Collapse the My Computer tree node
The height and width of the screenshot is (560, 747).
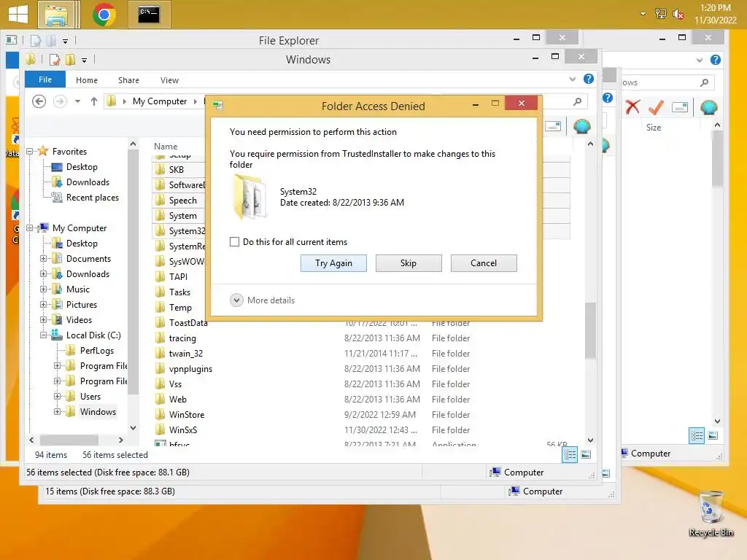30,228
